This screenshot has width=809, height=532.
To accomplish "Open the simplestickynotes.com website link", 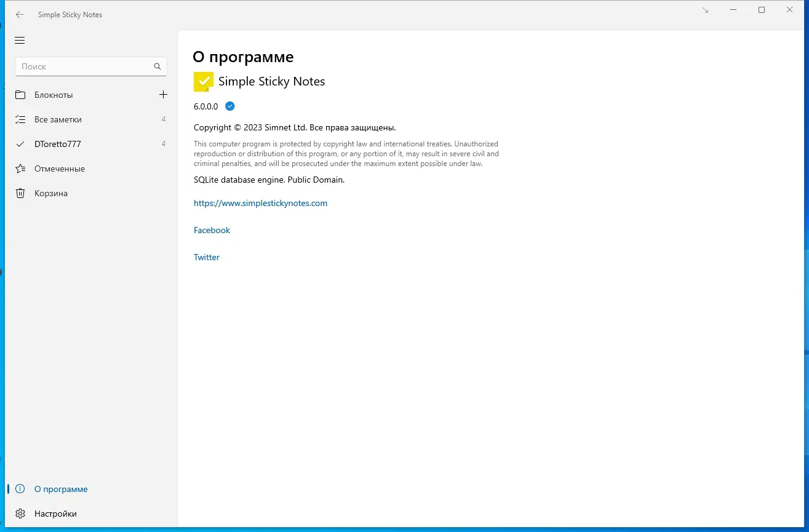I will (x=260, y=203).
